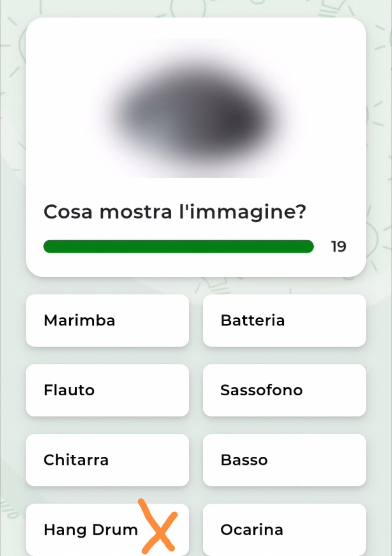Screen dimensions: 392x556
Task: Choose Batteria as the answer
Action: click(284, 321)
